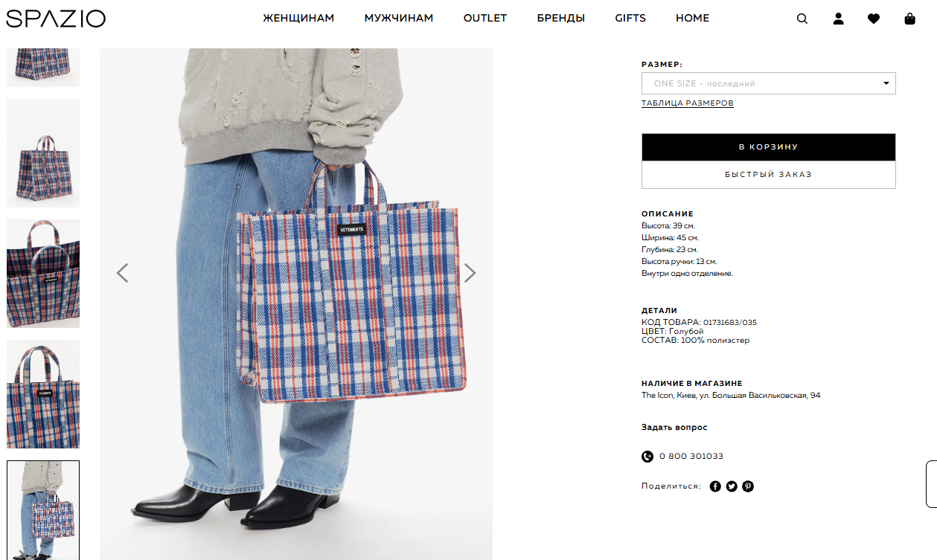Open the wishlist heart icon

(874, 19)
